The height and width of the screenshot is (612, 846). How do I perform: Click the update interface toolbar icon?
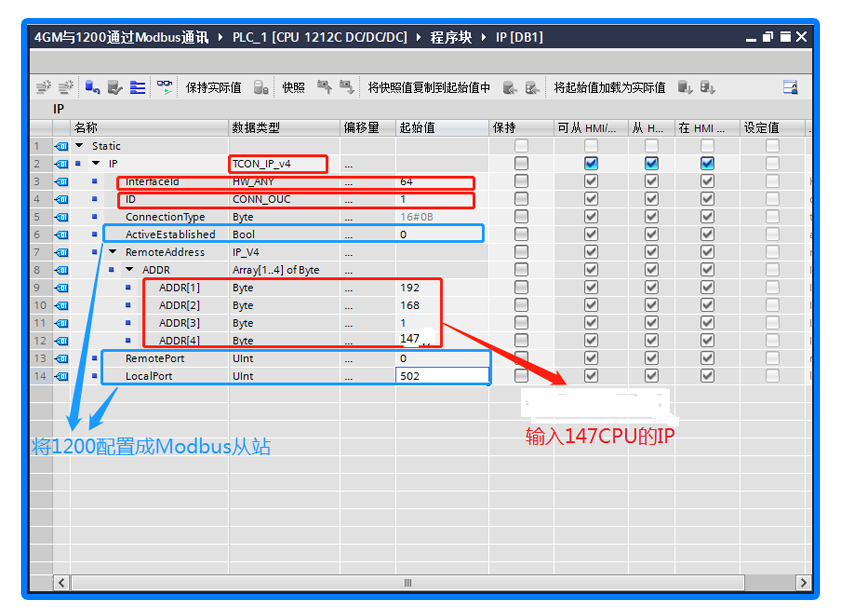115,87
